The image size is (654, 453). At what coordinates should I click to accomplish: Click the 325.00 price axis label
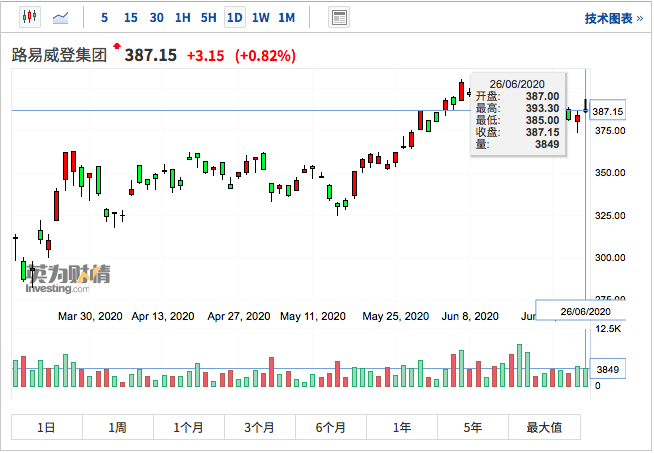pos(610,216)
